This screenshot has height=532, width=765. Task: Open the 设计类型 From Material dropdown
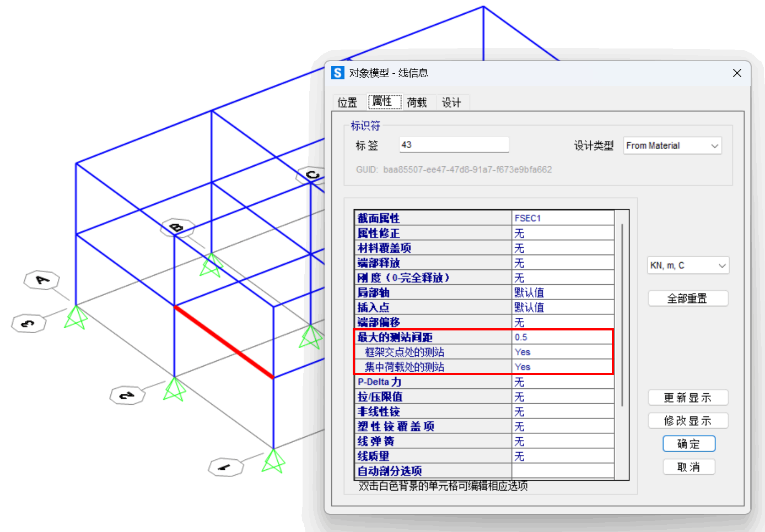672,146
